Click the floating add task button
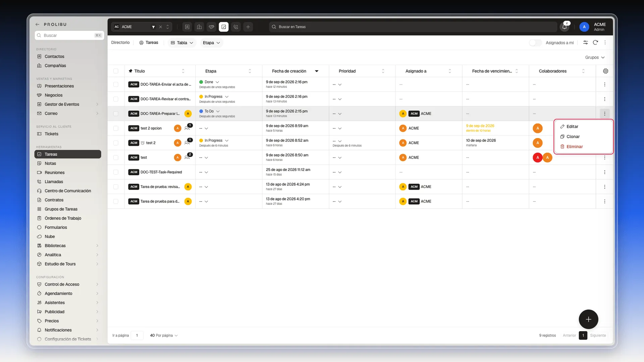Screen dimensions: 644x362 coord(588,319)
